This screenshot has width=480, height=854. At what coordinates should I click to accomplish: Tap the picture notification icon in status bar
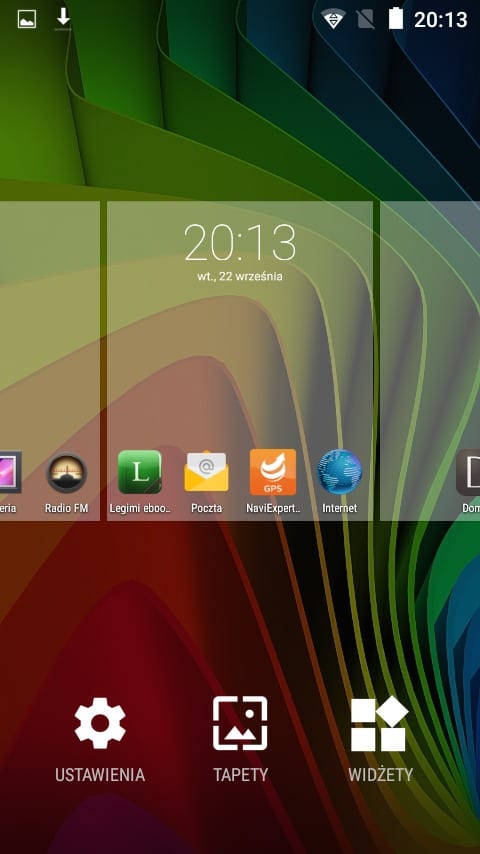point(27,20)
